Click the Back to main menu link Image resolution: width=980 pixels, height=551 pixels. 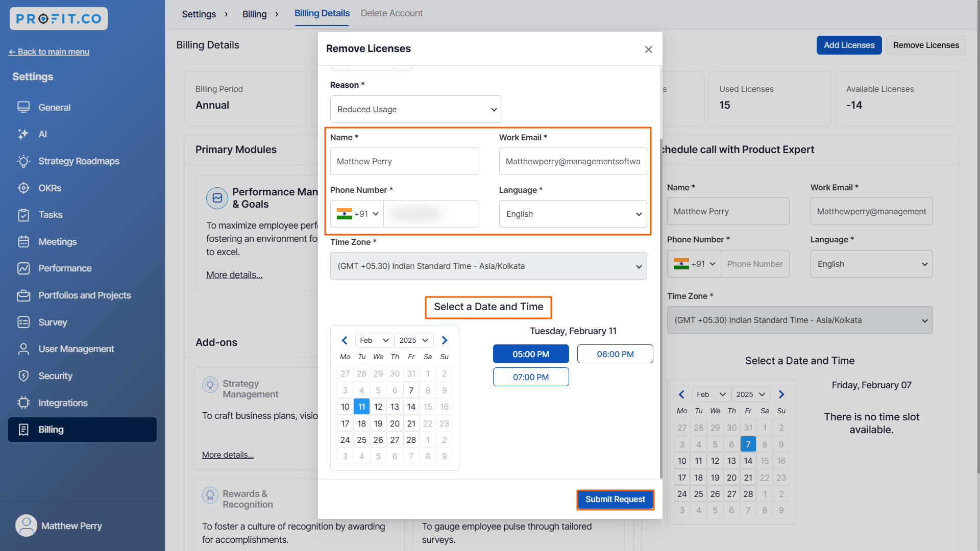click(x=49, y=52)
